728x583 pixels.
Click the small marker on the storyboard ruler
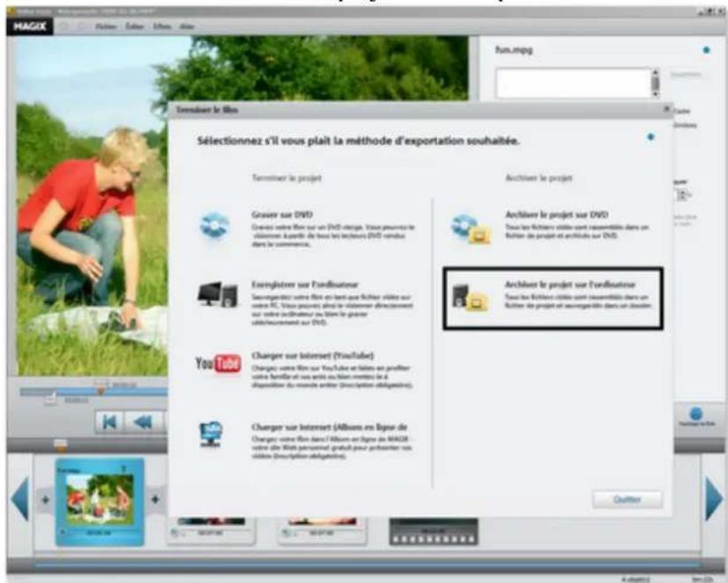(x=60, y=446)
